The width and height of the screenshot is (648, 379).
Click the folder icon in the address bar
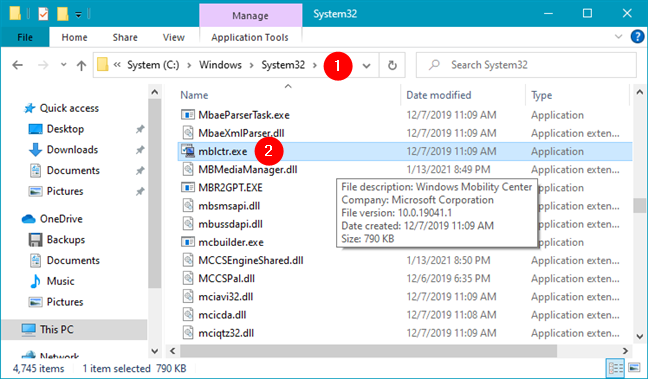(x=102, y=65)
